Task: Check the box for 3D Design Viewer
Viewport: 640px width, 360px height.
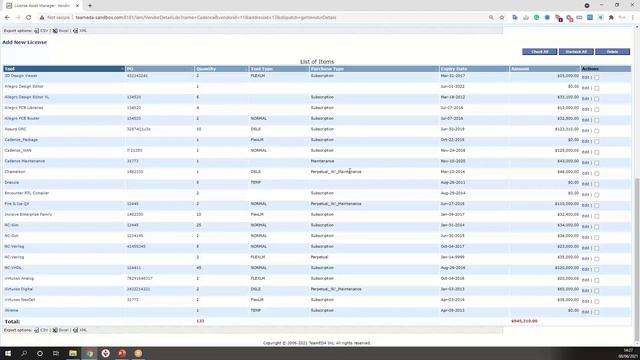Action: 596,78
